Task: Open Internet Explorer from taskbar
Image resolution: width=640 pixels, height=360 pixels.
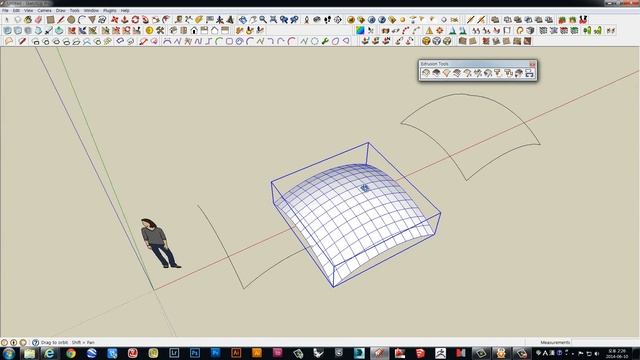Action: 50,353
